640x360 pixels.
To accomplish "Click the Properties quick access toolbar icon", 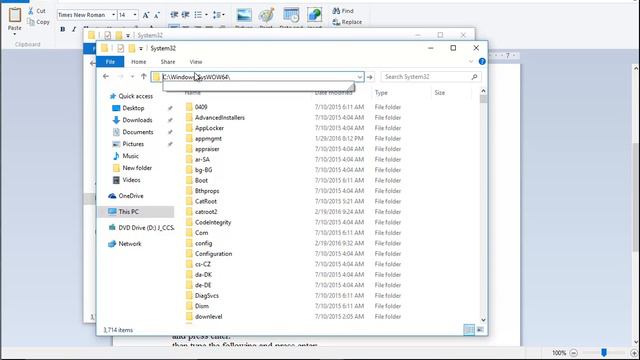I will click(120, 49).
